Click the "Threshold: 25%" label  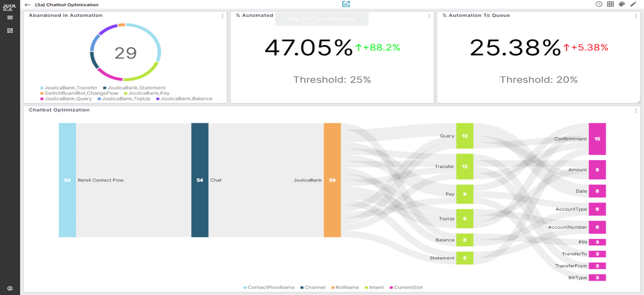[x=332, y=79]
